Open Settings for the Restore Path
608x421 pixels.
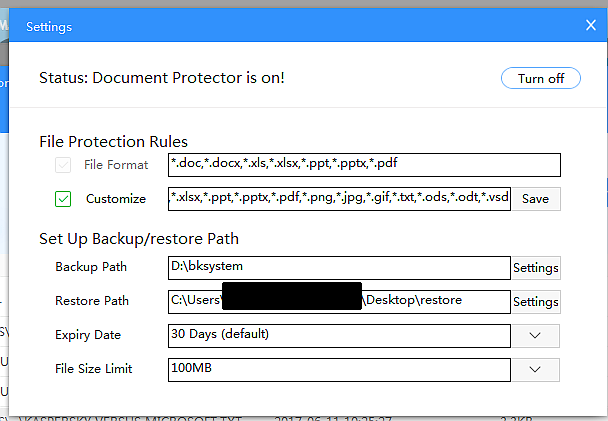point(535,302)
